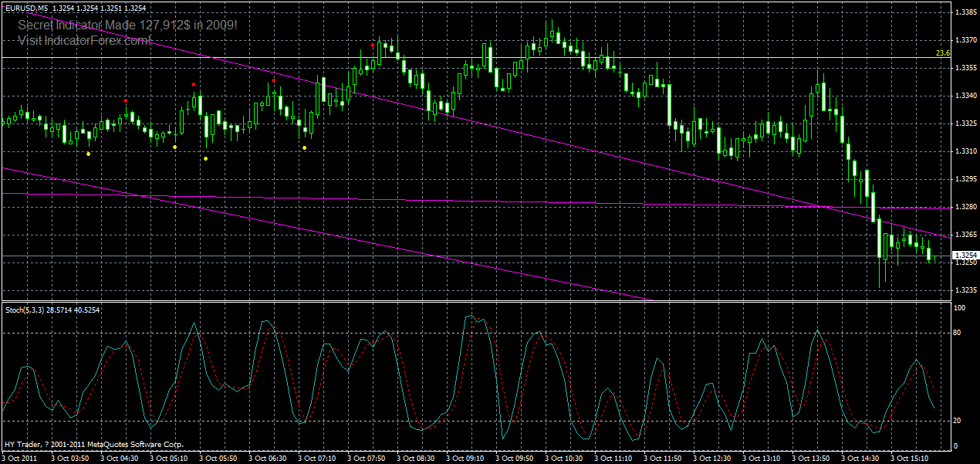Select the yellow dot near the 05:10 candle

click(x=204, y=159)
